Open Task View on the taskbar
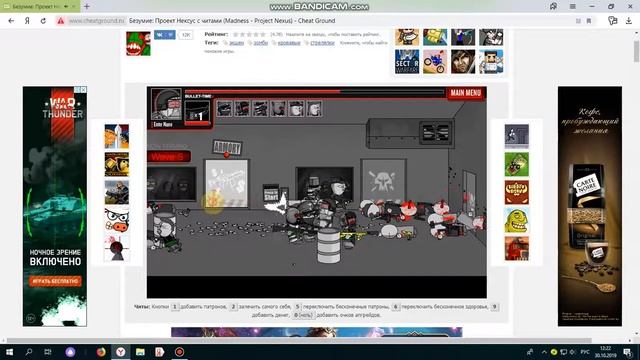The width and height of the screenshot is (640, 360). (48, 352)
